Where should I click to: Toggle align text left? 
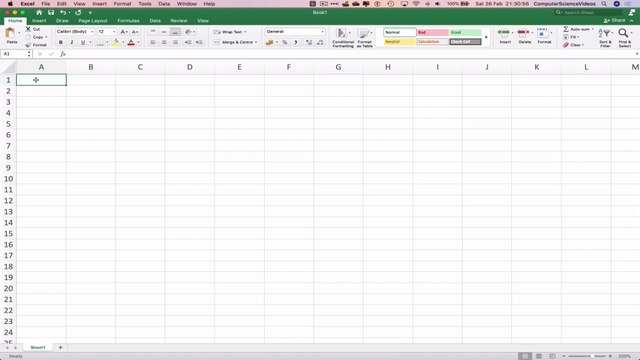153,42
